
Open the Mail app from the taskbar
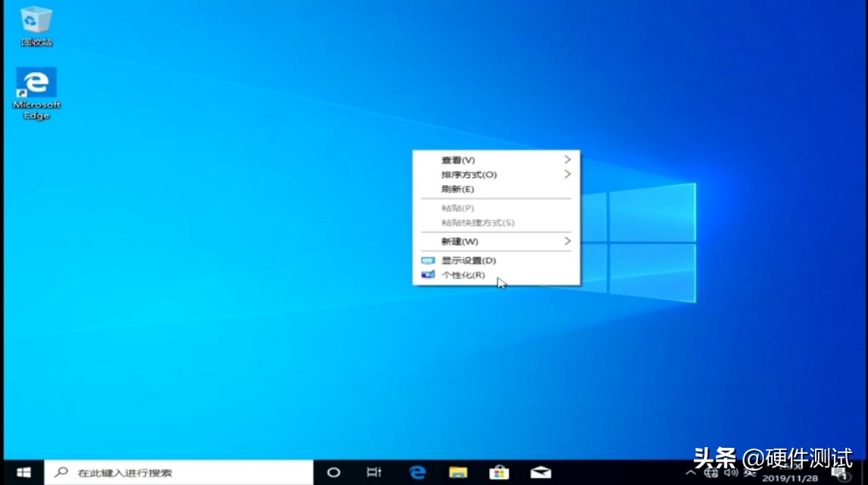coord(540,472)
